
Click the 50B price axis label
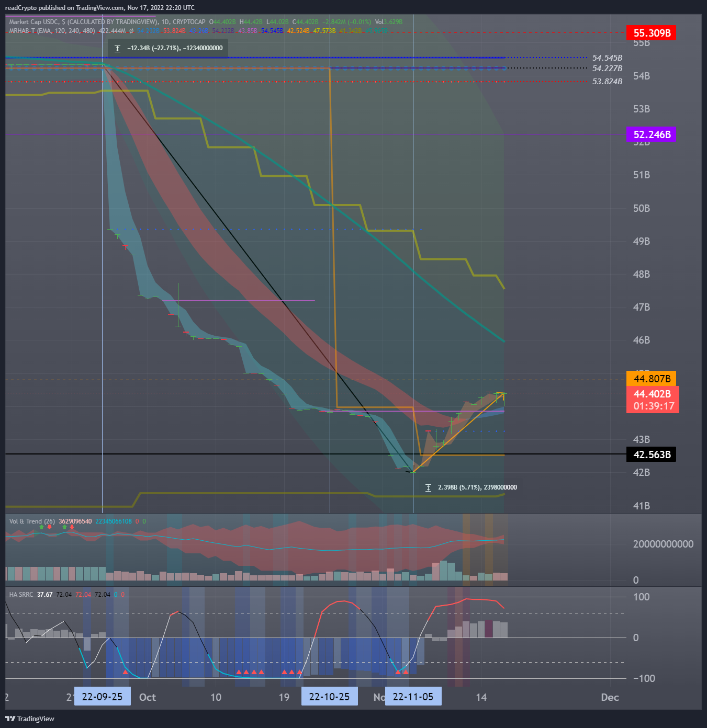[642, 208]
